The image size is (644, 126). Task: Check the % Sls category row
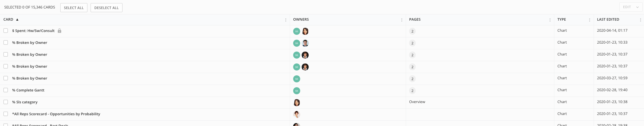6,102
